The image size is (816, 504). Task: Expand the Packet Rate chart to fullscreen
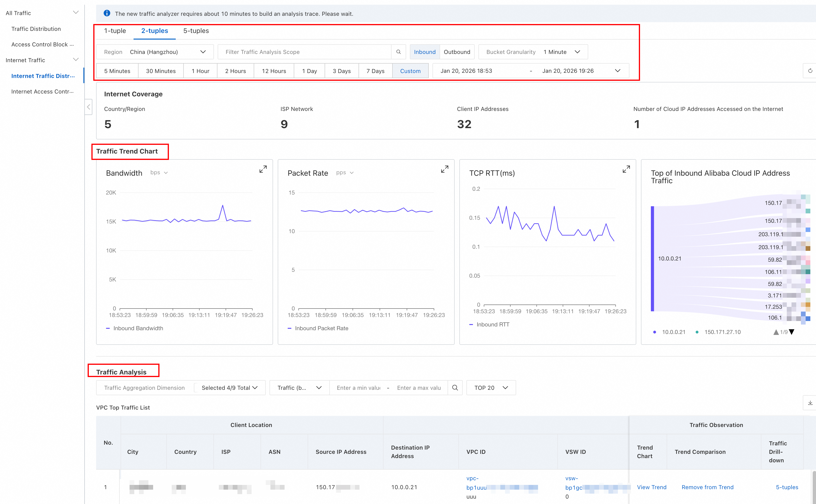click(444, 169)
